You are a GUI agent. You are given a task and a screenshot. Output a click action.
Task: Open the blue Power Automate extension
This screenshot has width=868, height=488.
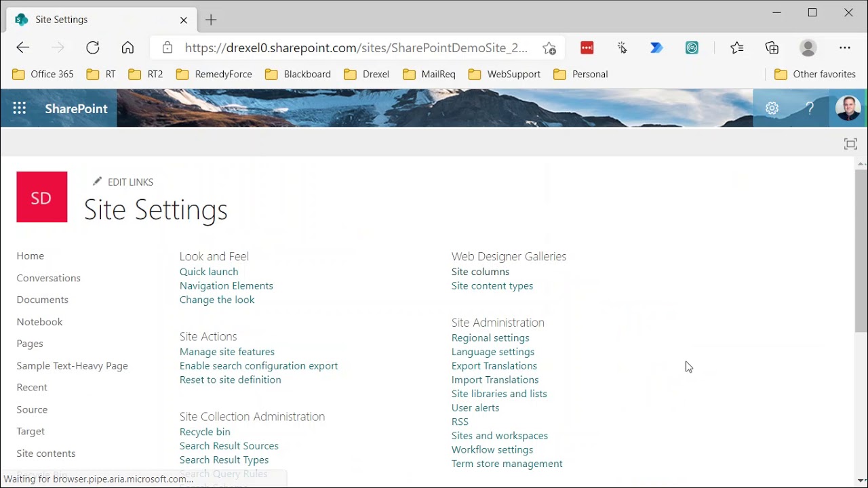click(x=656, y=47)
